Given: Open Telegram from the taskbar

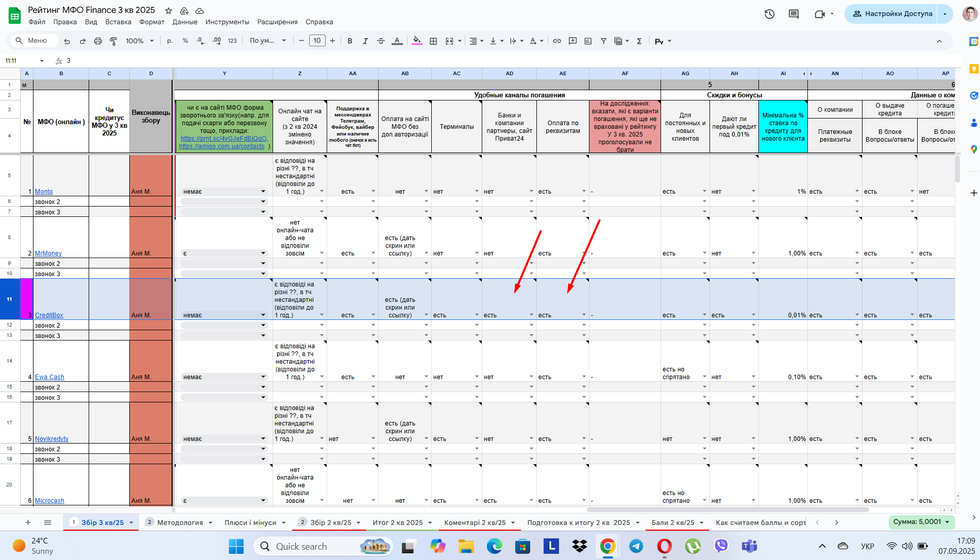Looking at the screenshot, I should [x=636, y=546].
